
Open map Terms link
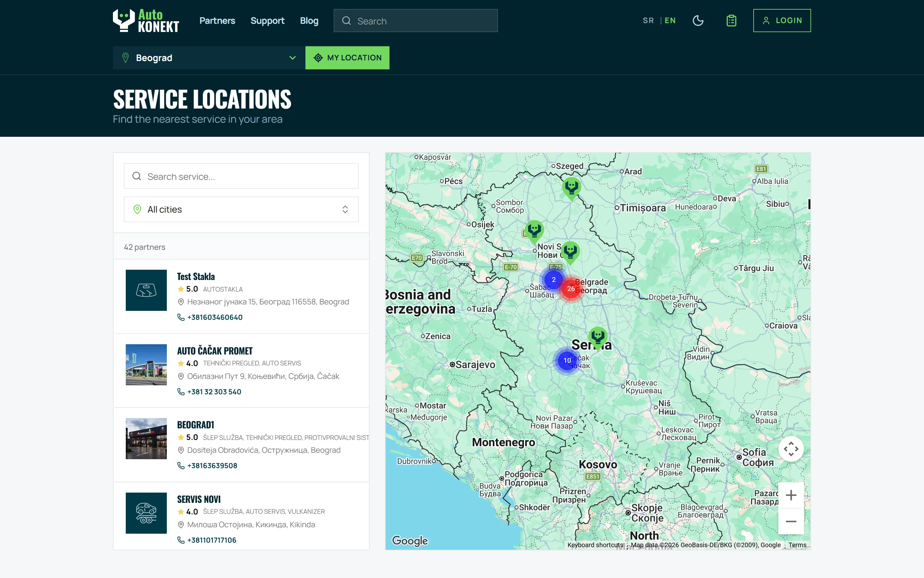[x=797, y=545]
